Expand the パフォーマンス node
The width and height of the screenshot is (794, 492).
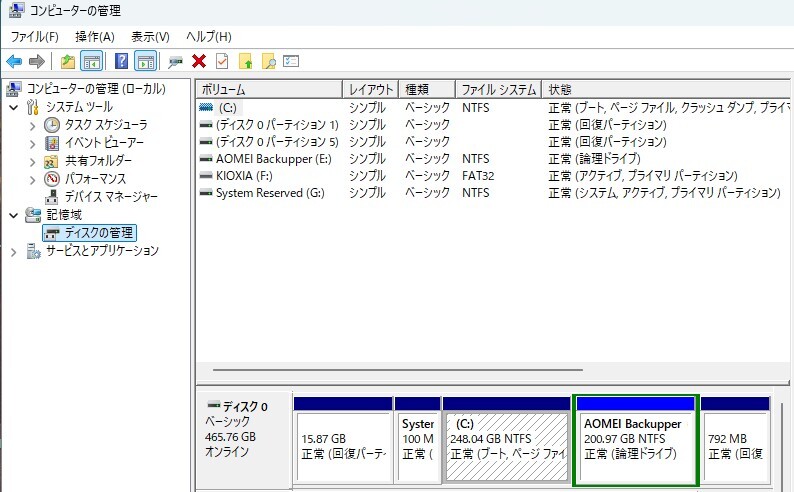click(x=32, y=180)
